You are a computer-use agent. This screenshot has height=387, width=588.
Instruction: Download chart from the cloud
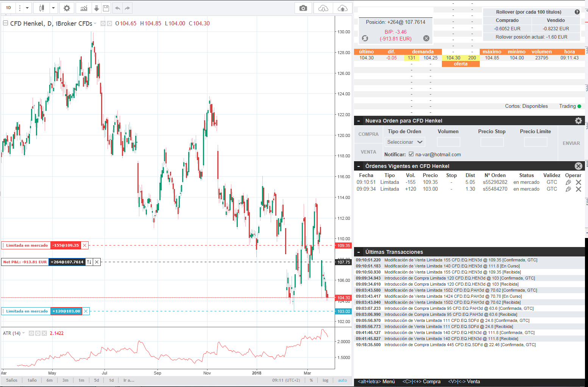[323, 8]
